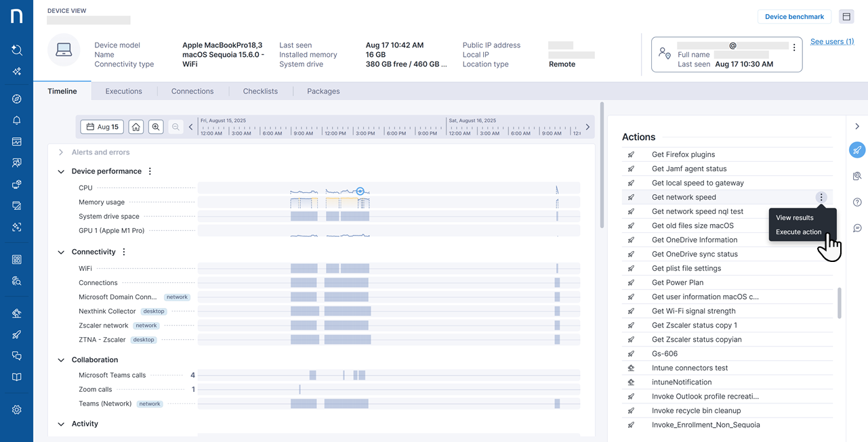Collapse the Connectivity section
The width and height of the screenshot is (868, 442).
coord(61,252)
